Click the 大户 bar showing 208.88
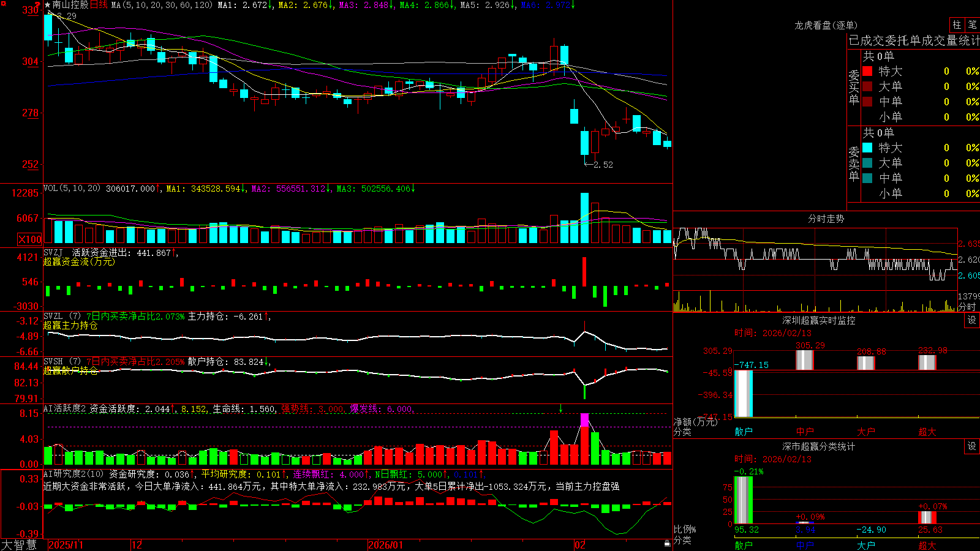 pos(865,363)
